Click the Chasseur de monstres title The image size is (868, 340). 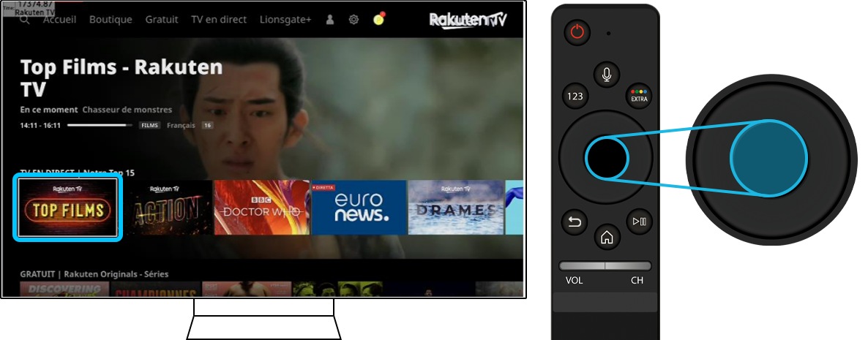coord(127,110)
